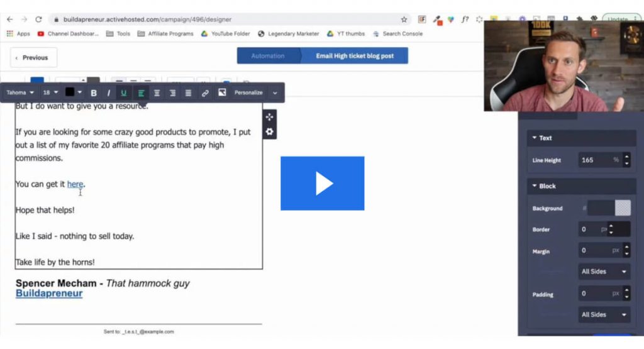Click the block move handle icon

coord(269,117)
